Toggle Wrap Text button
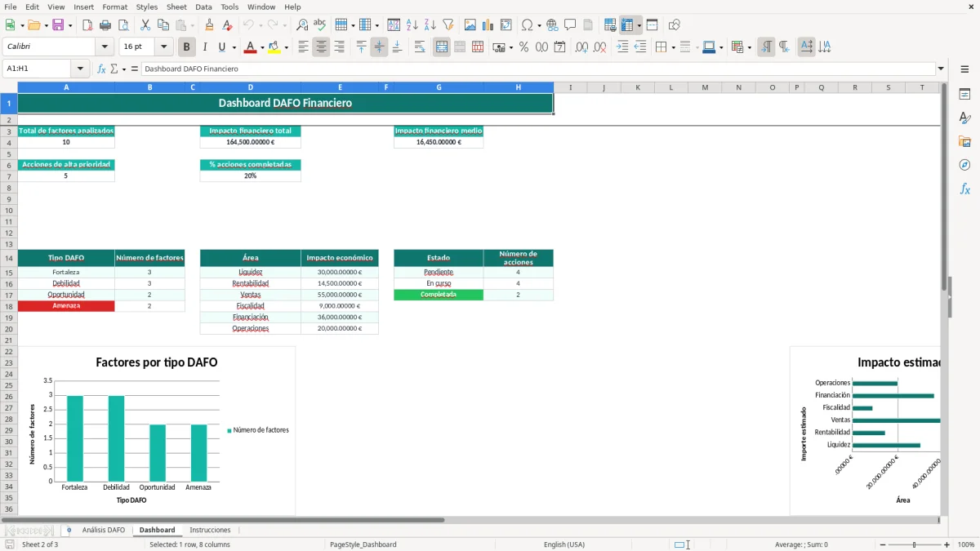 (419, 47)
